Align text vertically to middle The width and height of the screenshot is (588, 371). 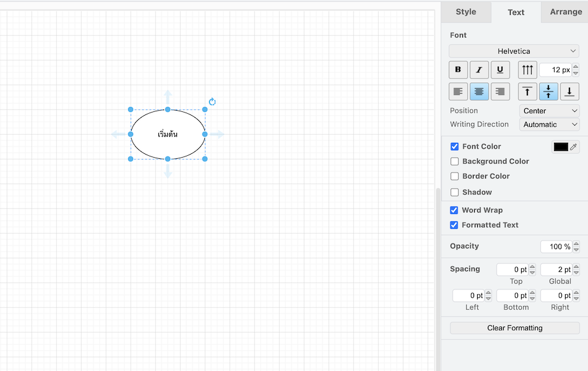(x=548, y=92)
